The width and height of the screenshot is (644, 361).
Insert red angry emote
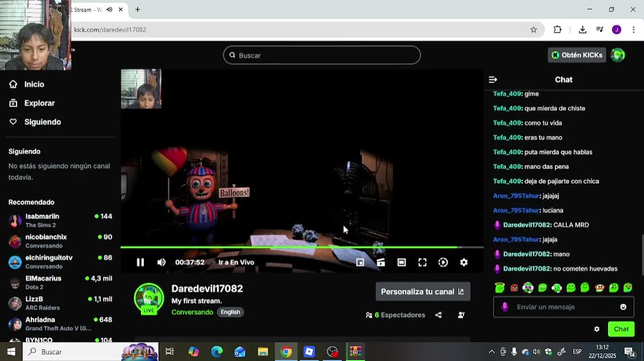pyautogui.click(x=514, y=288)
